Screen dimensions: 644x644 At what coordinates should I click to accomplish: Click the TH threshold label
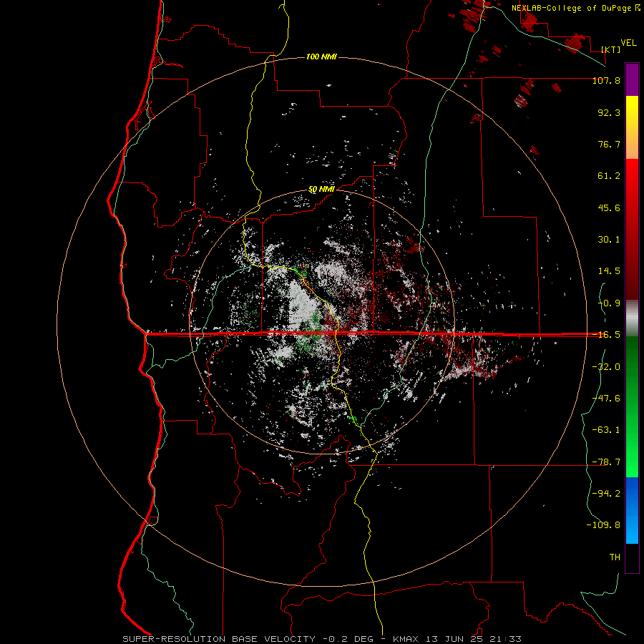pos(615,557)
